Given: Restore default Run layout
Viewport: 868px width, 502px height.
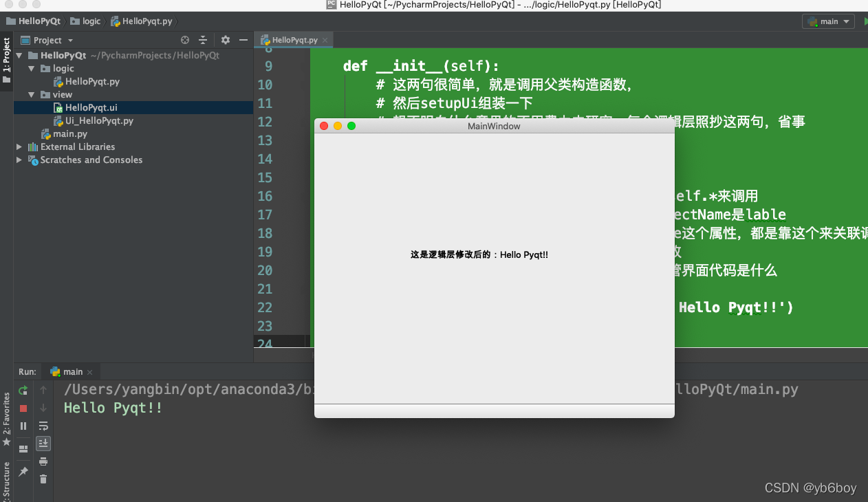Looking at the screenshot, I should [23, 448].
